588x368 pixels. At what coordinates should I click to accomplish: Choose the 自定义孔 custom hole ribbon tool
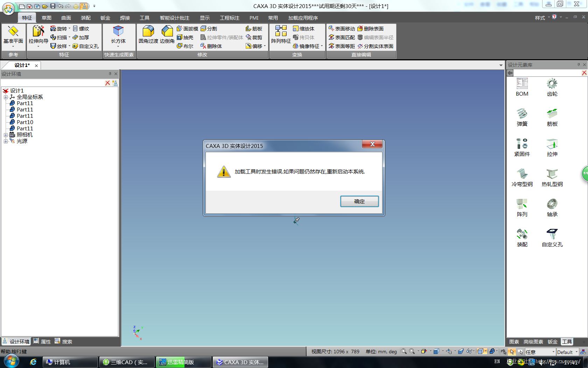[85, 46]
